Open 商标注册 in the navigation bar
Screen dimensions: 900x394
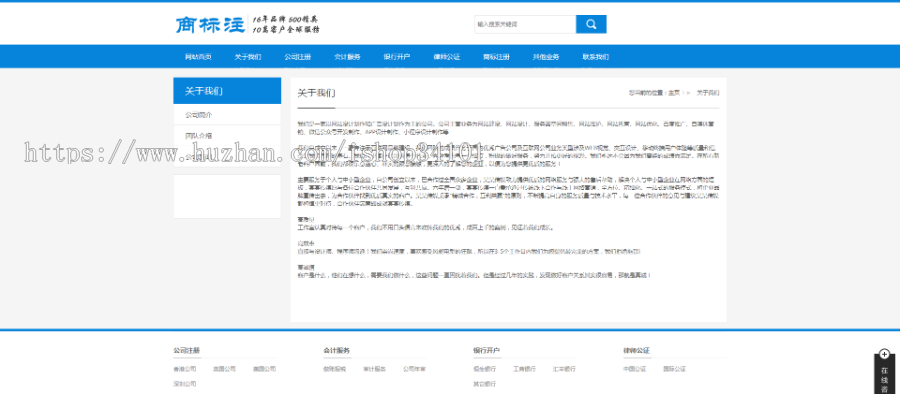(x=496, y=57)
